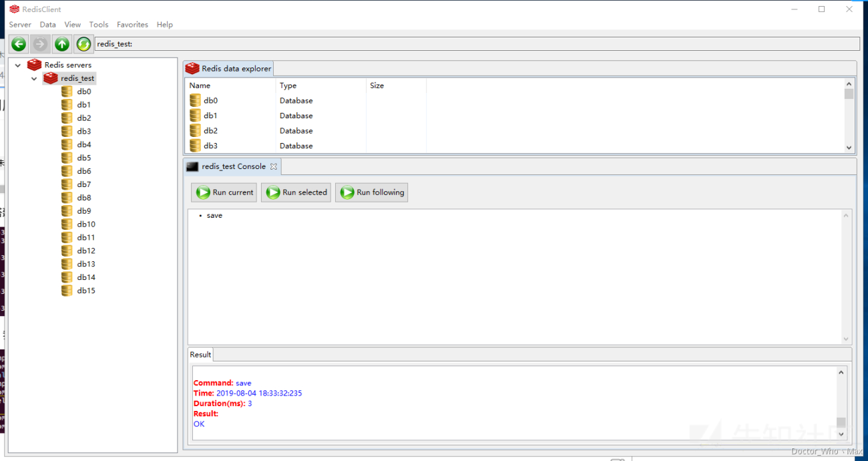Select db13 in the server tree

point(86,264)
